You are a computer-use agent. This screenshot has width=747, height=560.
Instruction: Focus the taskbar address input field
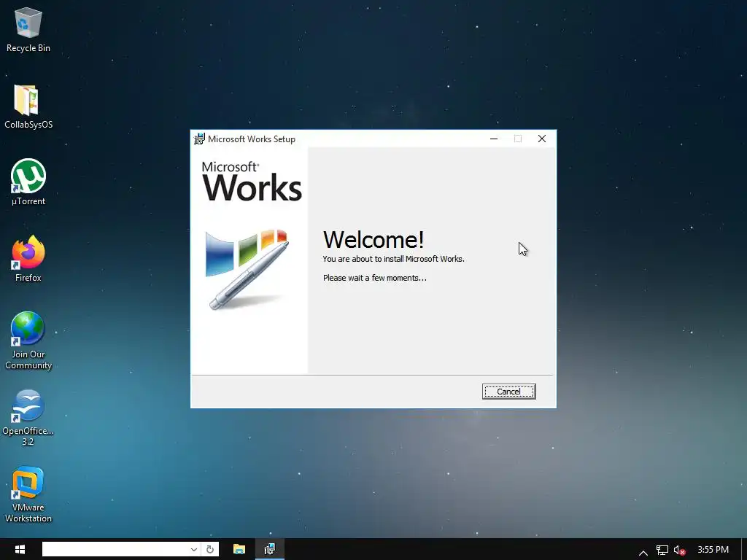[x=116, y=549]
